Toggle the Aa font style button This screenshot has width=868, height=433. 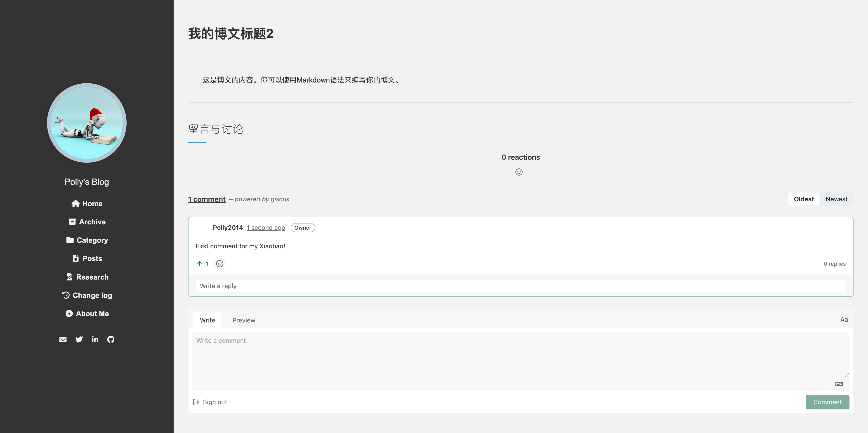coord(844,320)
